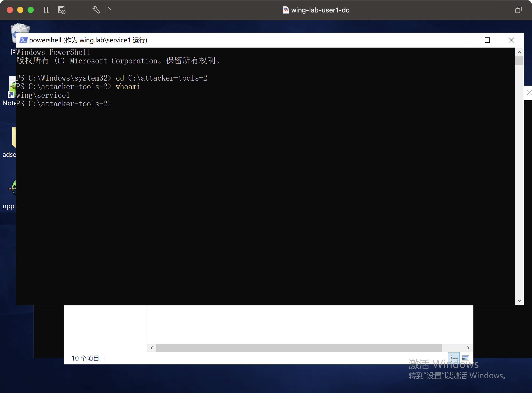This screenshot has width=532, height=419.
Task: Click the '10 个项目' status text in Explorer
Action: click(85, 358)
